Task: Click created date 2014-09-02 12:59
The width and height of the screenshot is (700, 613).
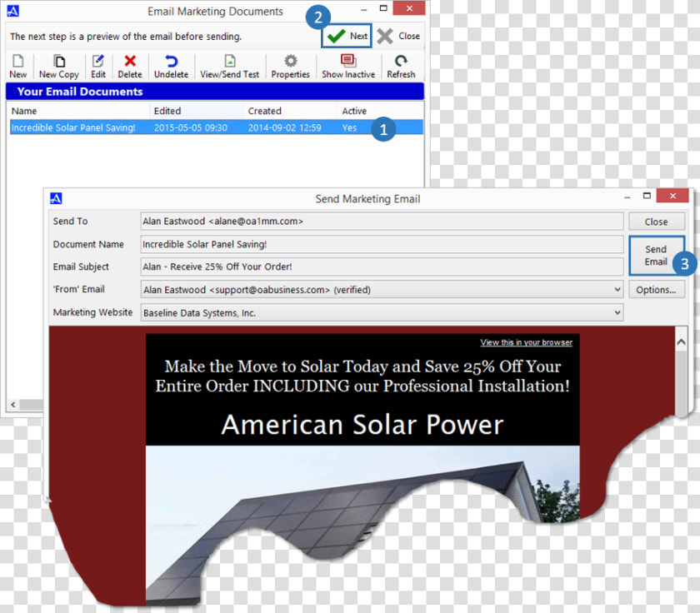Action: pyautogui.click(x=285, y=128)
